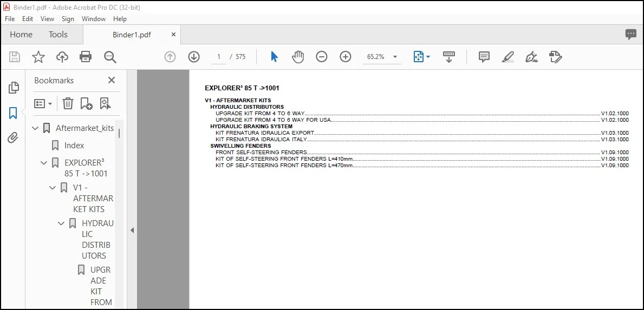Select the Hand pan tool
This screenshot has height=310, width=644.
298,57
